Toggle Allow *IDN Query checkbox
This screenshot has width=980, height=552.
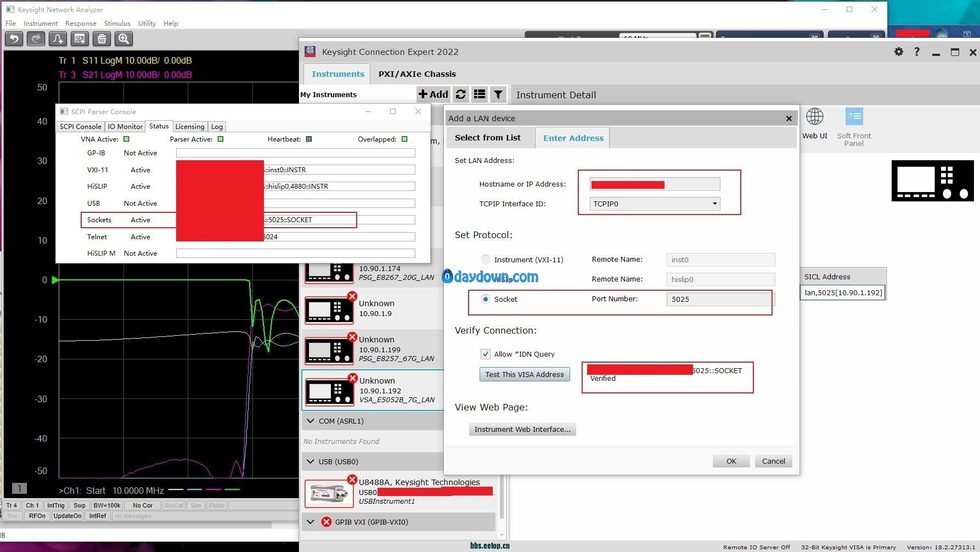point(486,354)
